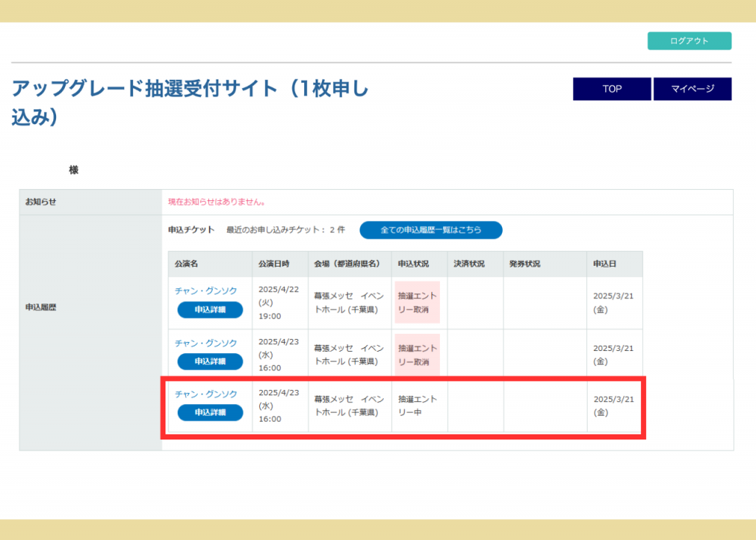Screen dimensions: 756x540
Task: Click the 抽選エントリー中 status cell
Action: (x=418, y=406)
